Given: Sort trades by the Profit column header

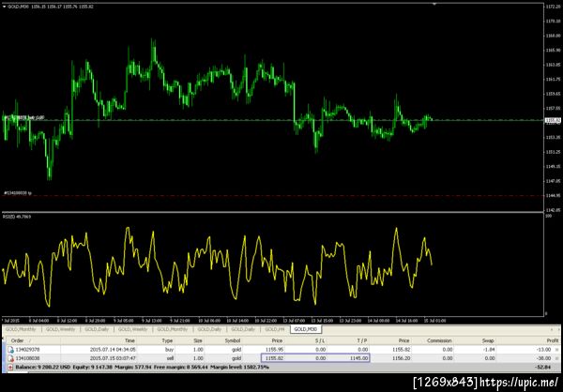Looking at the screenshot, I should 553,340.
